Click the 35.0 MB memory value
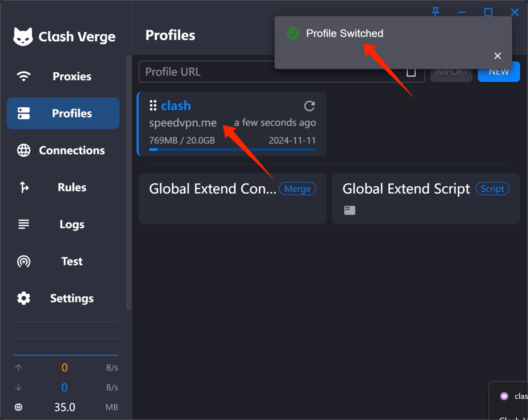Image resolution: width=528 pixels, height=420 pixels. pos(65,407)
